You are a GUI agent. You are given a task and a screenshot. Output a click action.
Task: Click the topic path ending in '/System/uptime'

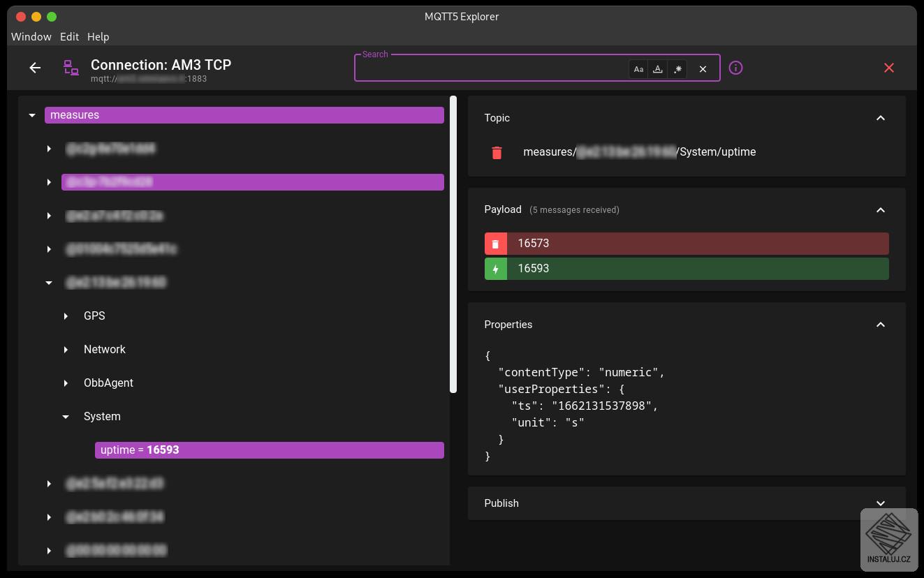click(640, 152)
